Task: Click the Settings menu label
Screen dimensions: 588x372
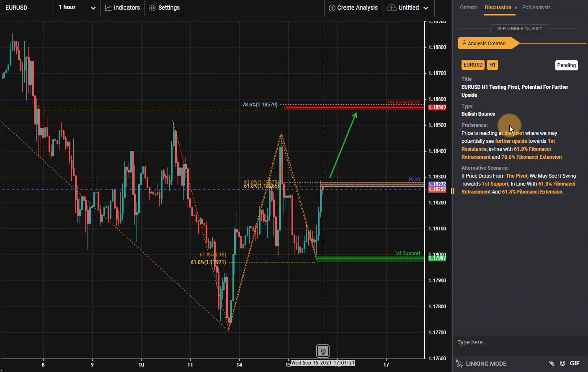Action: click(x=169, y=8)
